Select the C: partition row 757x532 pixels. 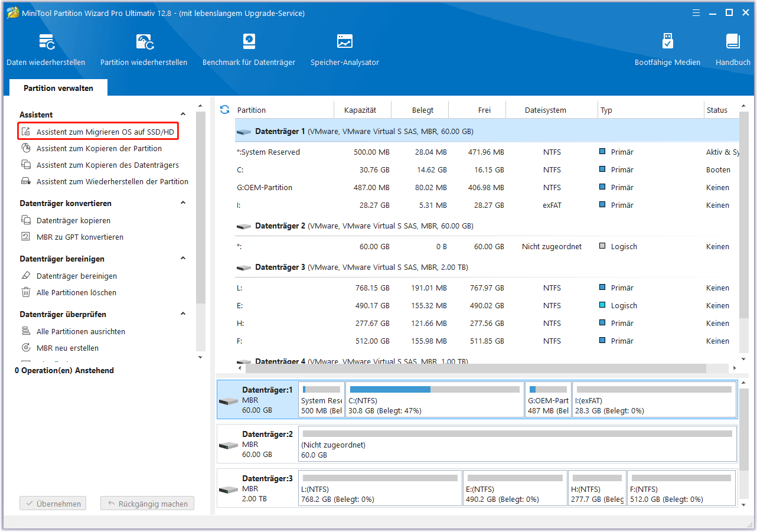(x=487, y=170)
